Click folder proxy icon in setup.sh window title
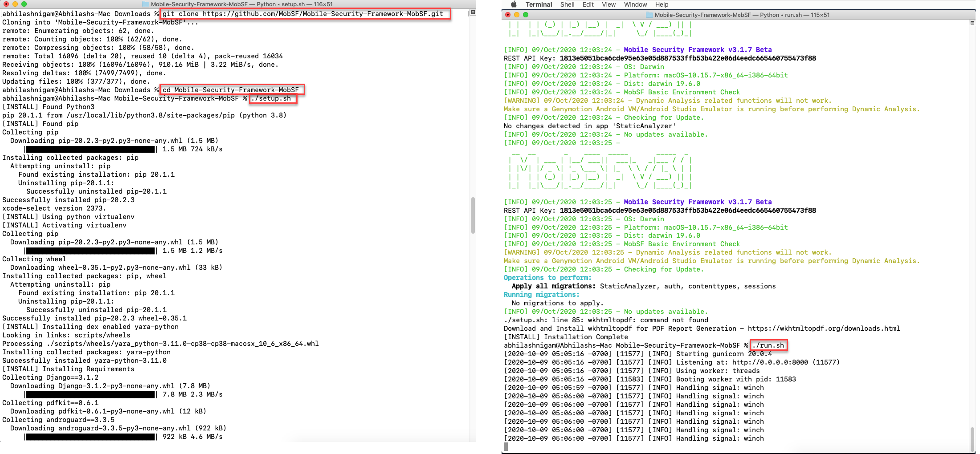 point(145,4)
